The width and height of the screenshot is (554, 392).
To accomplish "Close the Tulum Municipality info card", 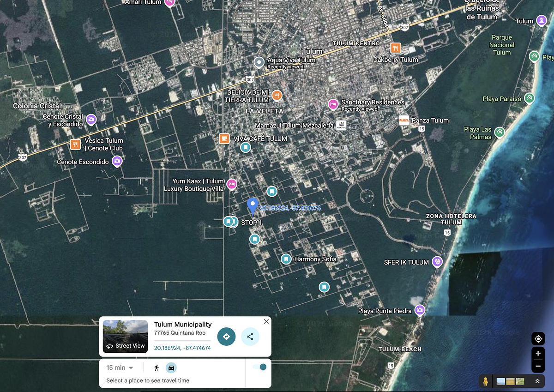I will 266,321.
